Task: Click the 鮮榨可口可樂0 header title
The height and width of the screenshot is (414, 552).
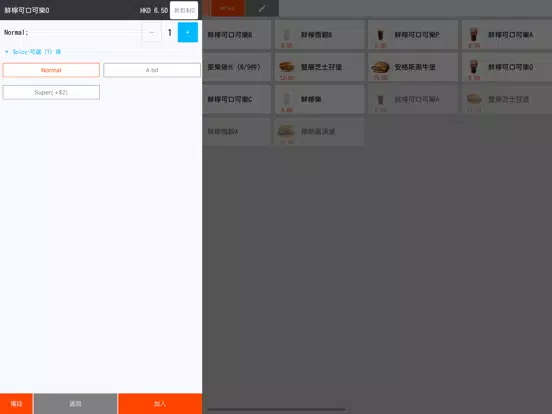Action: click(27, 11)
